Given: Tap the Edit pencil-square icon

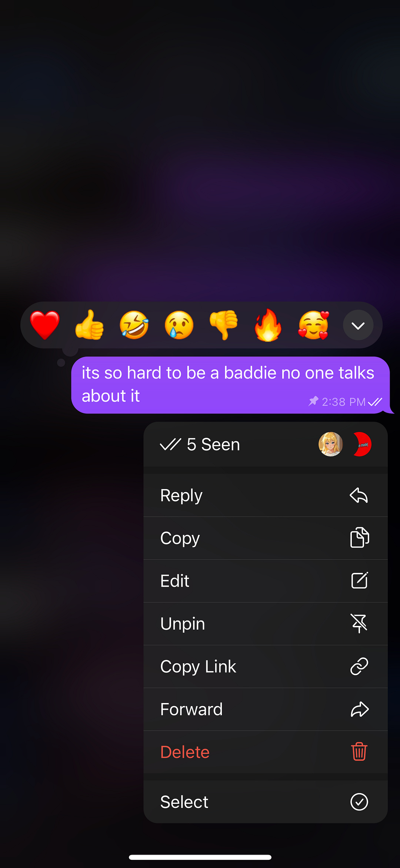Looking at the screenshot, I should coord(359,581).
